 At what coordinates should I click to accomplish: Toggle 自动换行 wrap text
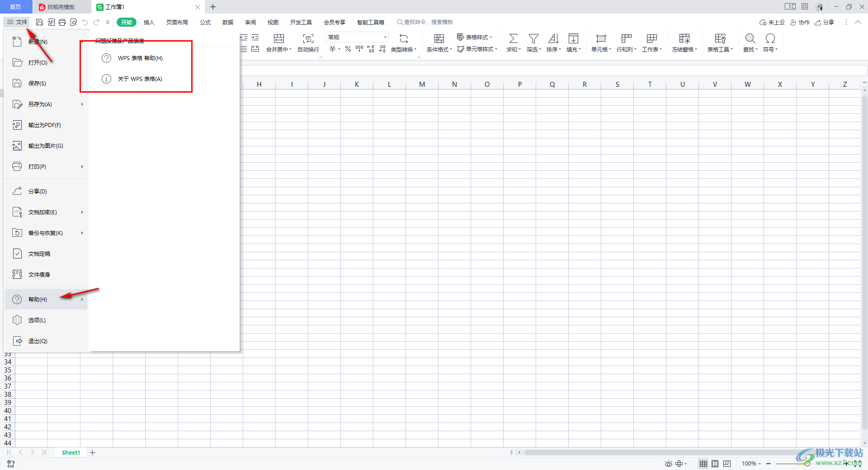click(x=308, y=43)
